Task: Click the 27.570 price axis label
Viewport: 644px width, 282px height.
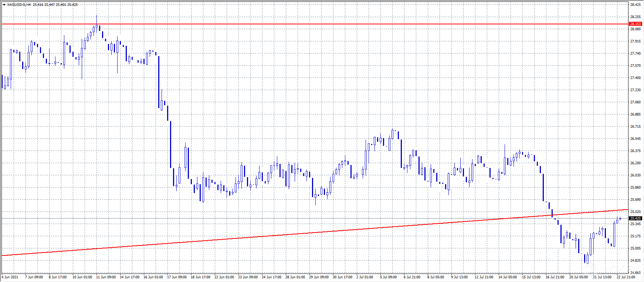Action: click(x=635, y=66)
